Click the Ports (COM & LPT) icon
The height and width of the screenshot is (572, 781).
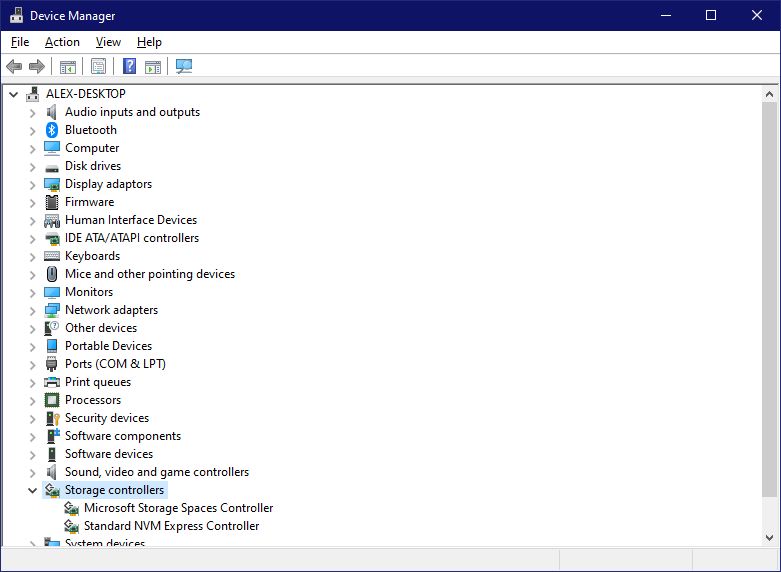52,364
